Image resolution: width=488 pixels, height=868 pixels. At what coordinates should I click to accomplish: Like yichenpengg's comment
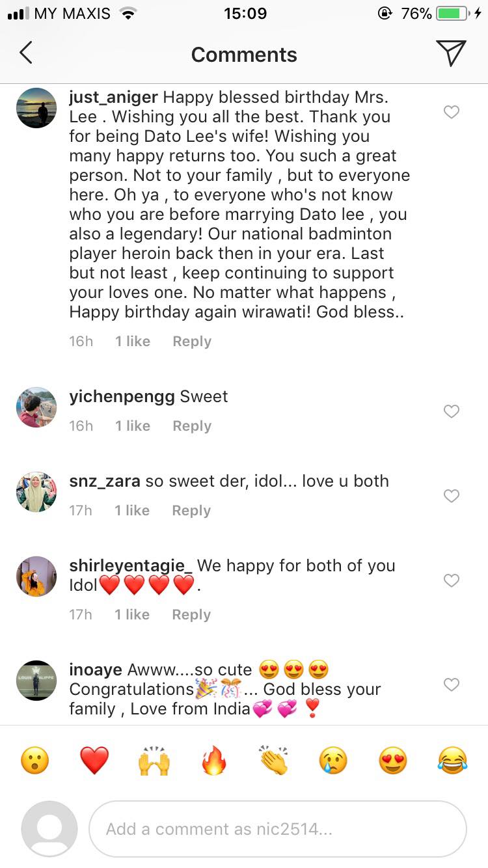coord(451,411)
